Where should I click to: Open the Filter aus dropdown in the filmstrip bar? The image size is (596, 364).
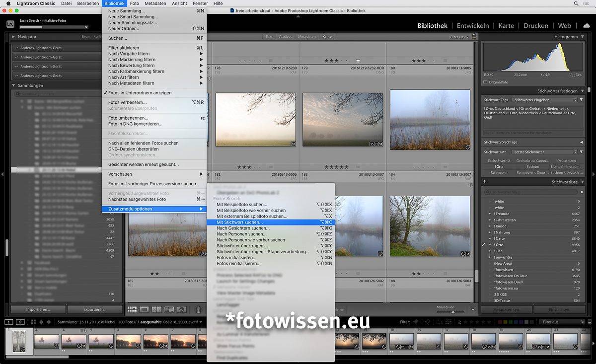tap(563, 322)
